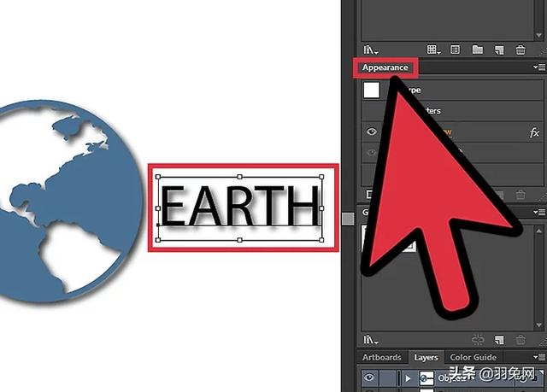Viewport: 547px width, 392px height.
Task: Switch to the Color Guide tab
Action: click(473, 358)
